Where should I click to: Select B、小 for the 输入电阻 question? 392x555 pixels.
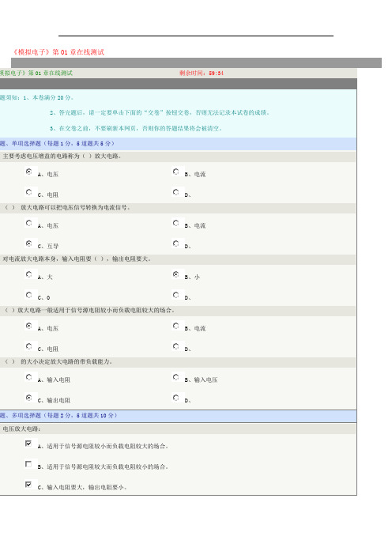point(175,274)
